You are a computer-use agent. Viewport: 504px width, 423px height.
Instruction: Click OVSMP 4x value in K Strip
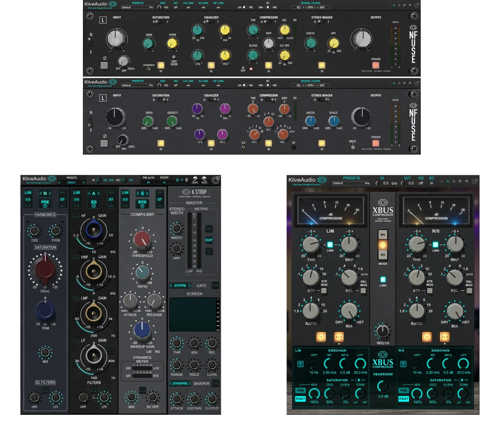coord(164,183)
